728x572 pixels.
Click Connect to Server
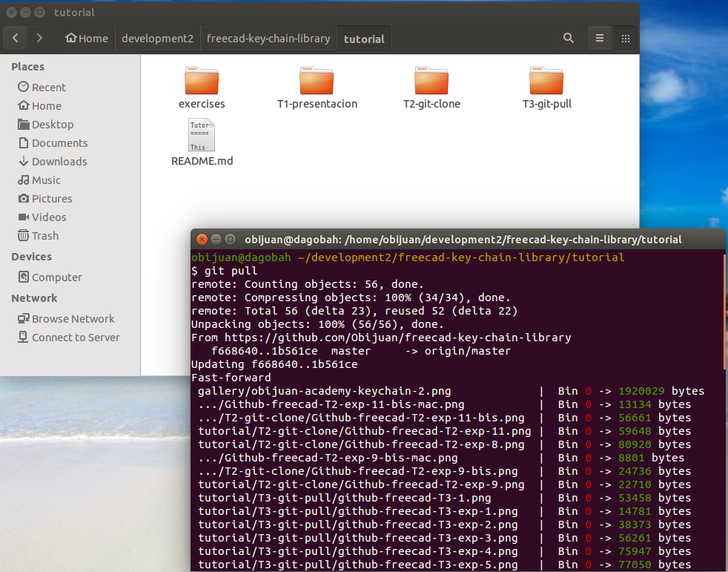click(75, 338)
